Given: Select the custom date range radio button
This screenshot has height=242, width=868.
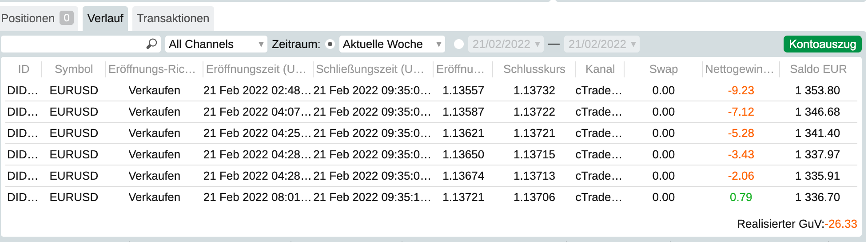Looking at the screenshot, I should pos(459,44).
